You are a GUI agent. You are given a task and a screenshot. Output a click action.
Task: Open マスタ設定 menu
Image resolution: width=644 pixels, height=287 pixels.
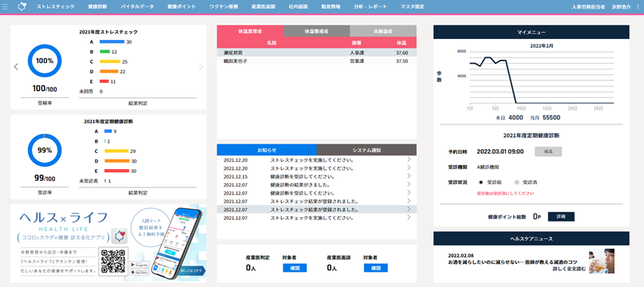pos(413,7)
